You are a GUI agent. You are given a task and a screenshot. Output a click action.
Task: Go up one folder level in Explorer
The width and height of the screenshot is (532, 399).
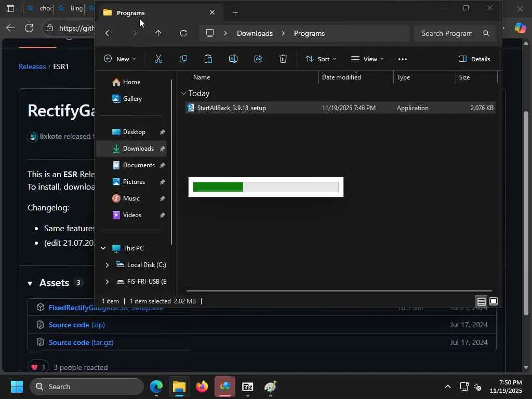click(158, 33)
